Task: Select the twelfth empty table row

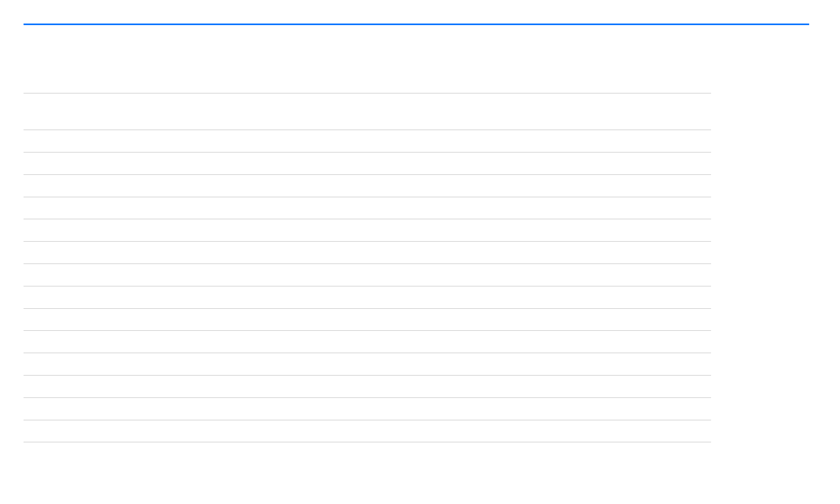Action: pyautogui.click(x=367, y=387)
